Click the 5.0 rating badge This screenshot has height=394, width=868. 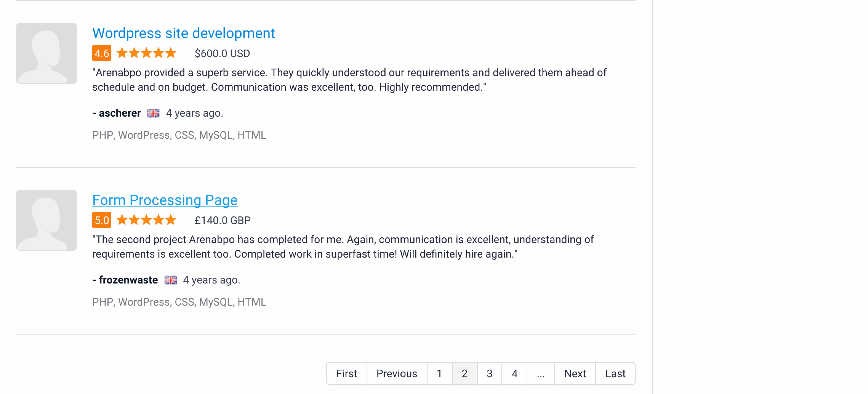[x=101, y=220]
